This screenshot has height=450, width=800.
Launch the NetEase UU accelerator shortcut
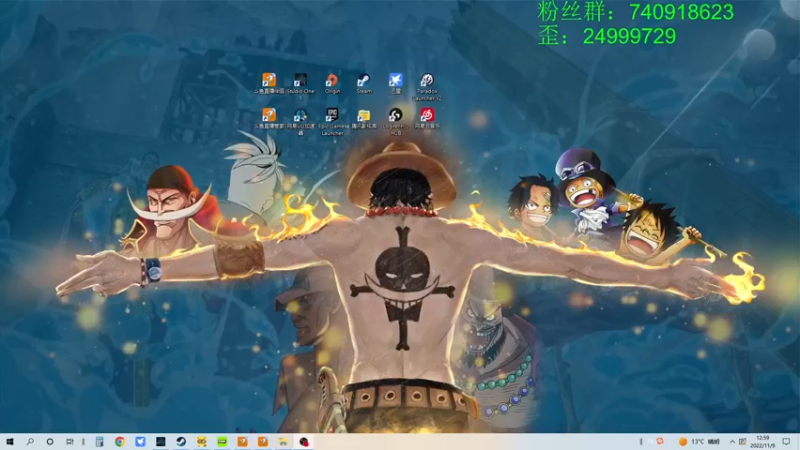[301, 121]
